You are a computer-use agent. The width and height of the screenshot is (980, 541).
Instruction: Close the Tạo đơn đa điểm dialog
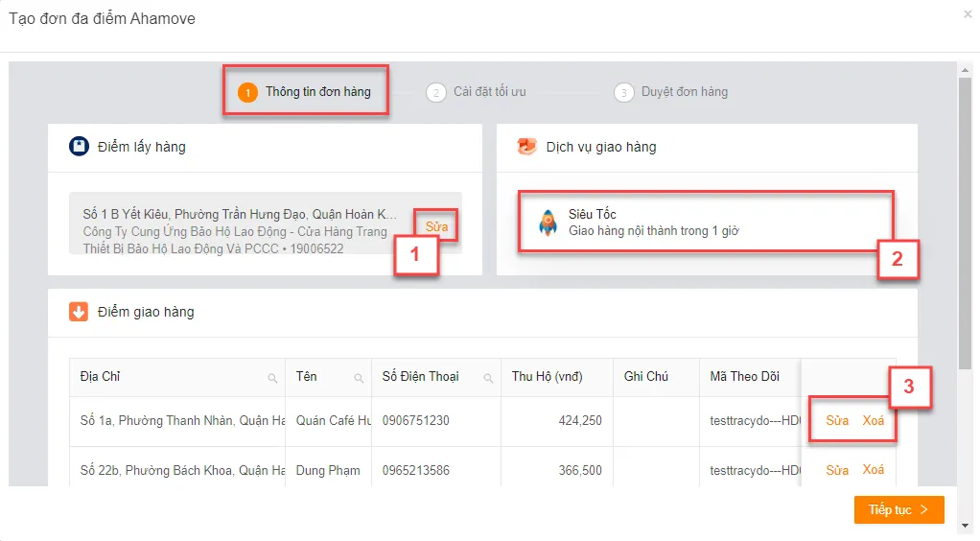click(x=968, y=13)
